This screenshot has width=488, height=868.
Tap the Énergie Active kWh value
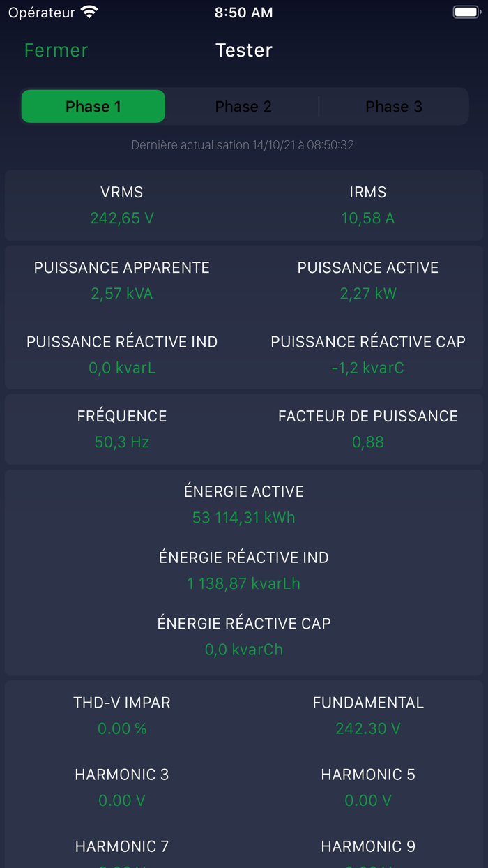[x=244, y=518]
